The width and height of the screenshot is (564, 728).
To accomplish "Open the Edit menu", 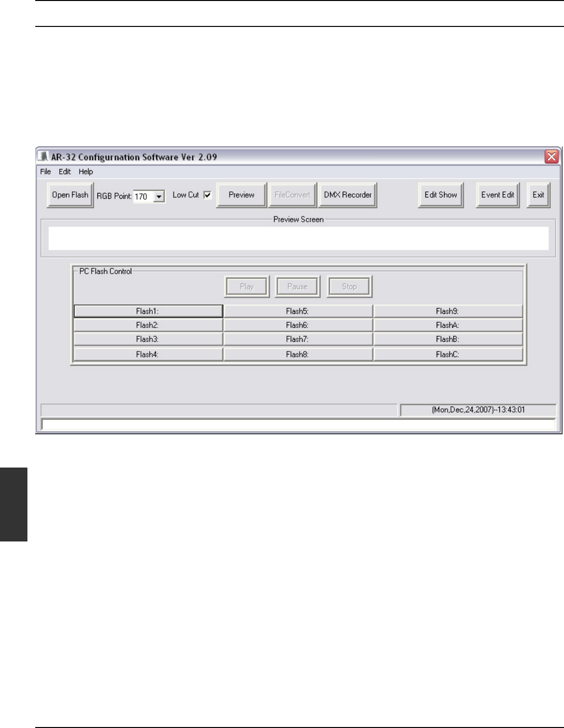I will pos(65,172).
